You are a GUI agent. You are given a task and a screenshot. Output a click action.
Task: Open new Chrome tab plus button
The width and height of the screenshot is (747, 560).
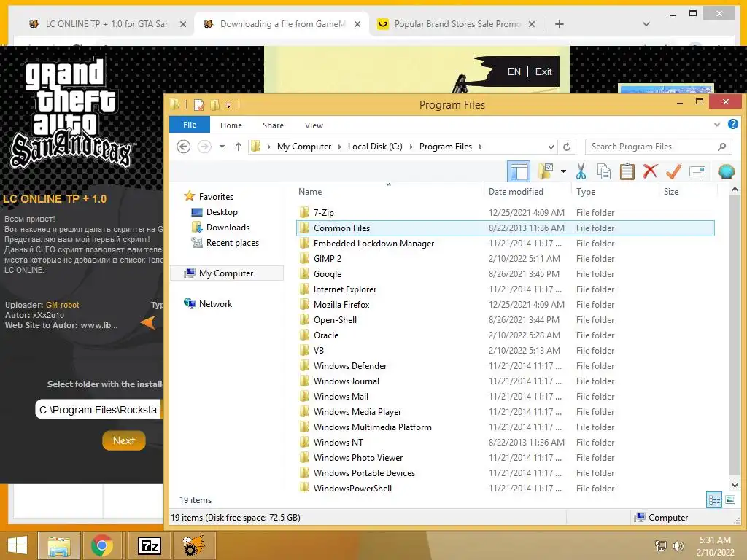(560, 24)
